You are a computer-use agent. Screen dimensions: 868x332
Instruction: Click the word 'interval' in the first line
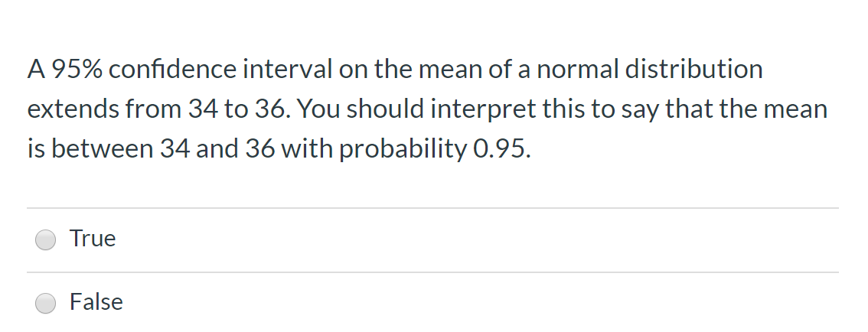287,70
